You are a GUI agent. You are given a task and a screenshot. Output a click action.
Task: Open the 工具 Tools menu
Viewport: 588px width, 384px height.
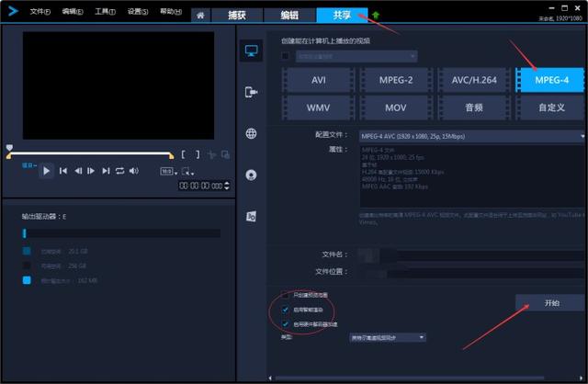105,12
